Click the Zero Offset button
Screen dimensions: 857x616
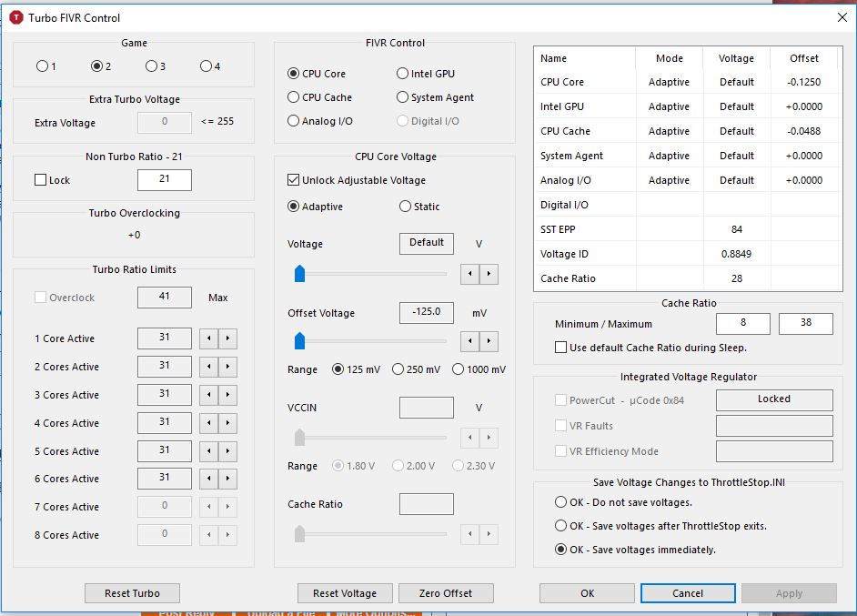click(446, 593)
